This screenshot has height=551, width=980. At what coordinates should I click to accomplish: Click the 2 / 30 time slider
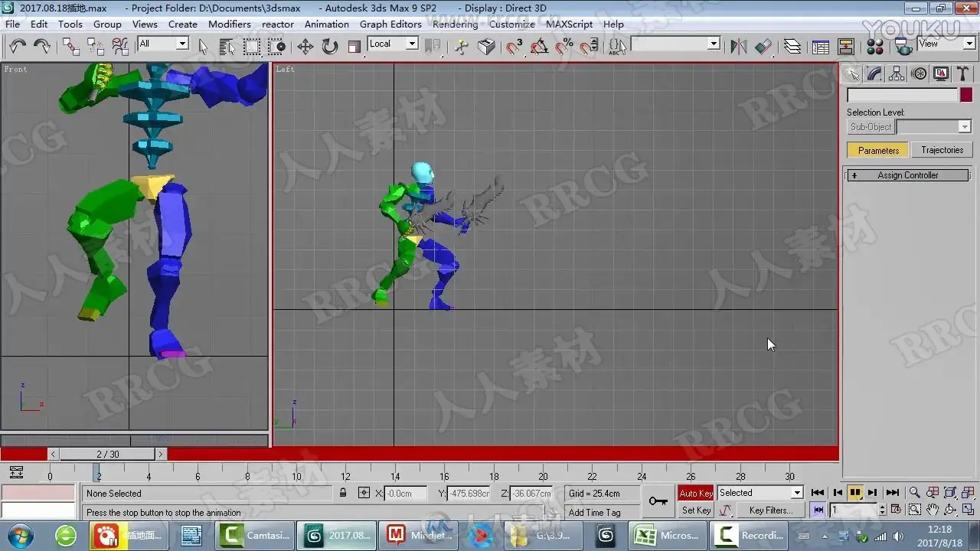[108, 454]
